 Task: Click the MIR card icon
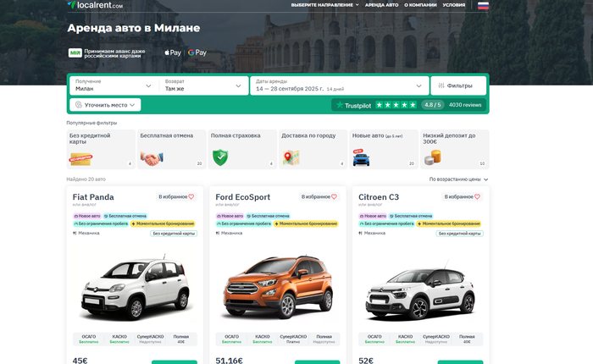(x=75, y=53)
